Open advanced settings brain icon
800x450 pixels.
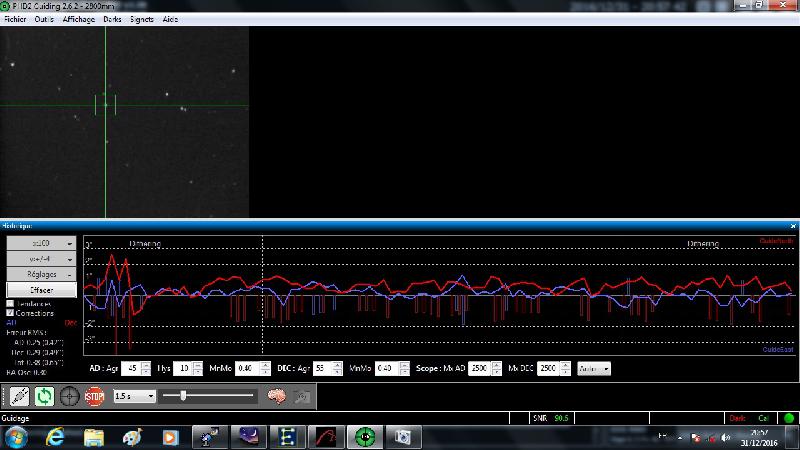click(277, 396)
